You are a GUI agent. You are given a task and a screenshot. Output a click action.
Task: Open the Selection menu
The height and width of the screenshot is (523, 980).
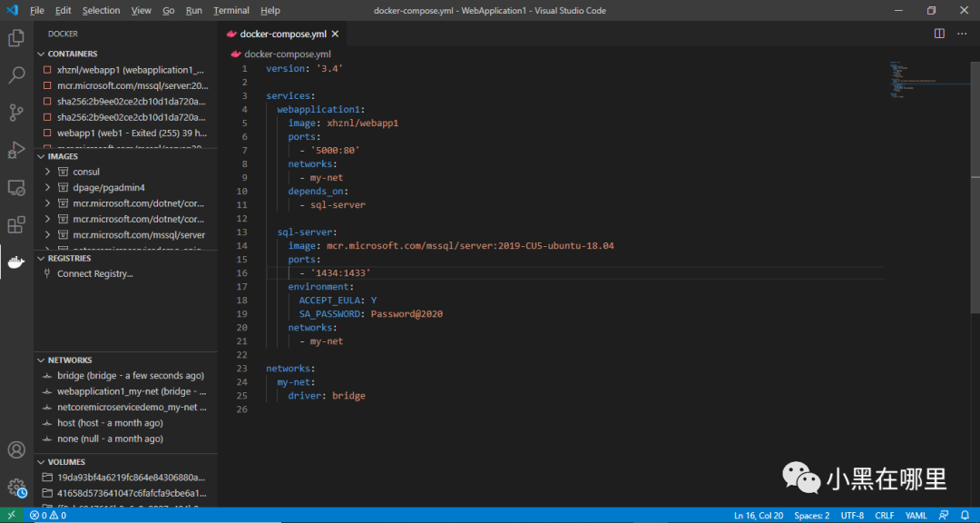click(102, 11)
